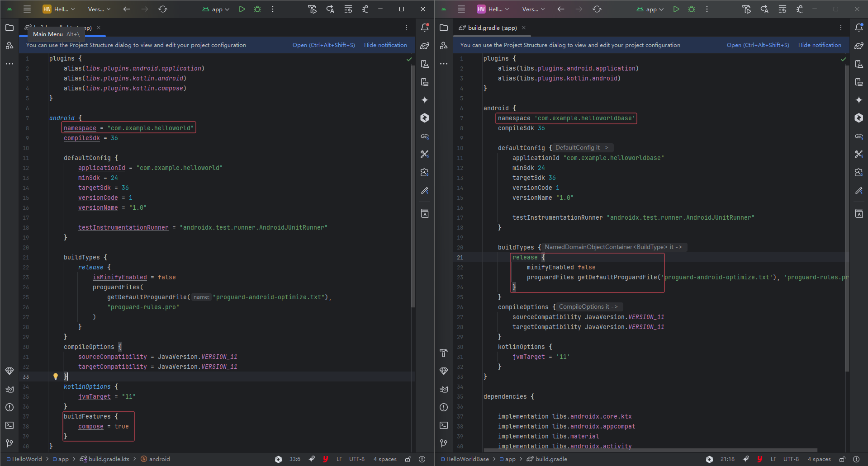Click 'Hide notification' link in the right window

point(820,45)
